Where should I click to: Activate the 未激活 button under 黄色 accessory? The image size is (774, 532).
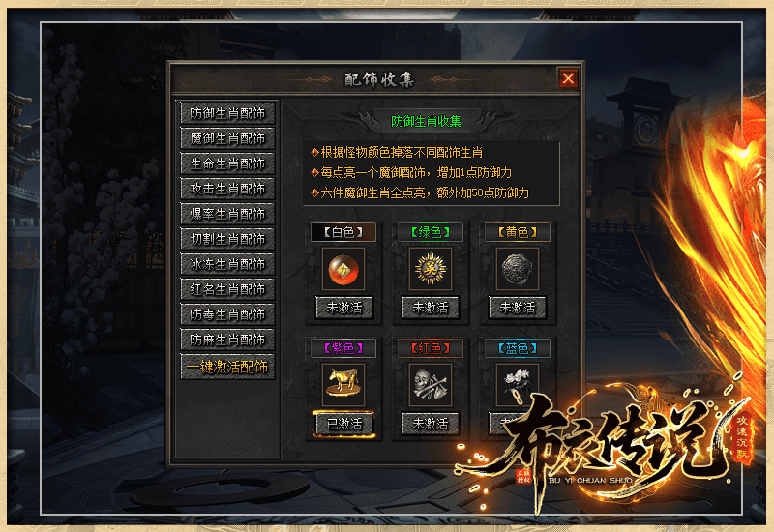517,308
